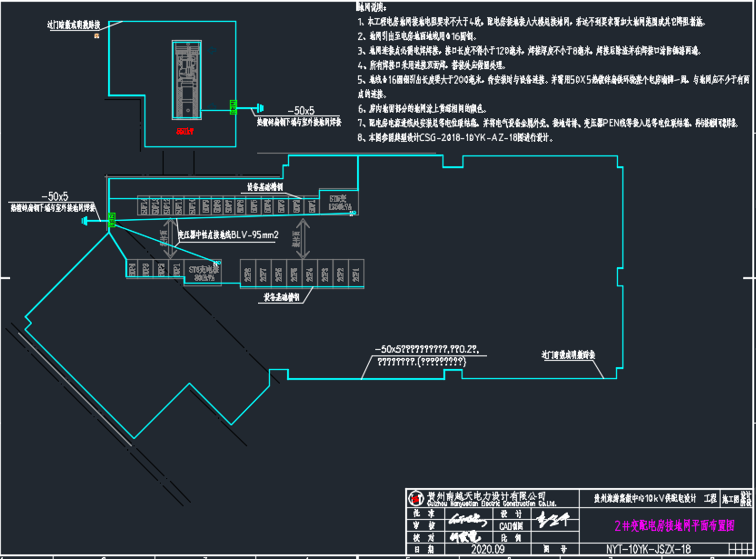
Task: Select company name 贵州南越天电力设计有限公司
Action: pyautogui.click(x=486, y=495)
